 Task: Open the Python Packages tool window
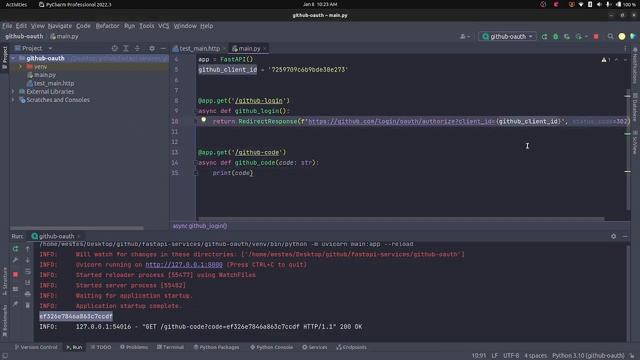(216, 347)
